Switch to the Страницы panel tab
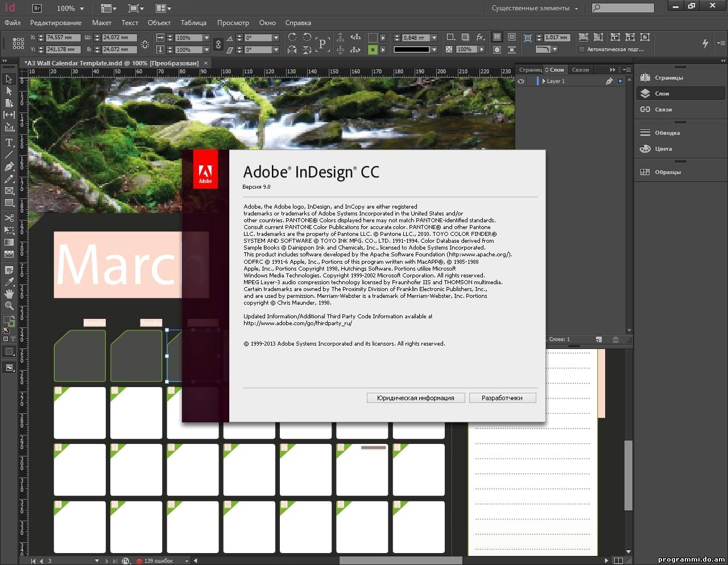728x565 pixels. click(x=530, y=70)
